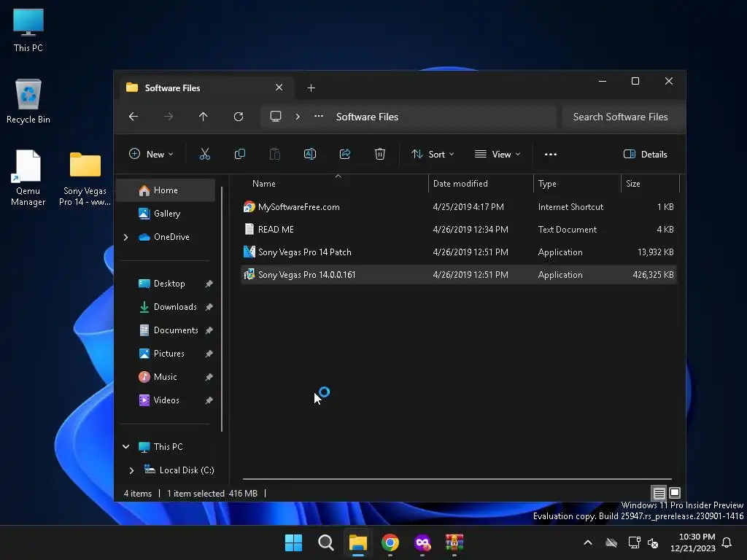This screenshot has height=560, width=747.
Task: Click the Delete trash icon
Action: pyautogui.click(x=379, y=155)
